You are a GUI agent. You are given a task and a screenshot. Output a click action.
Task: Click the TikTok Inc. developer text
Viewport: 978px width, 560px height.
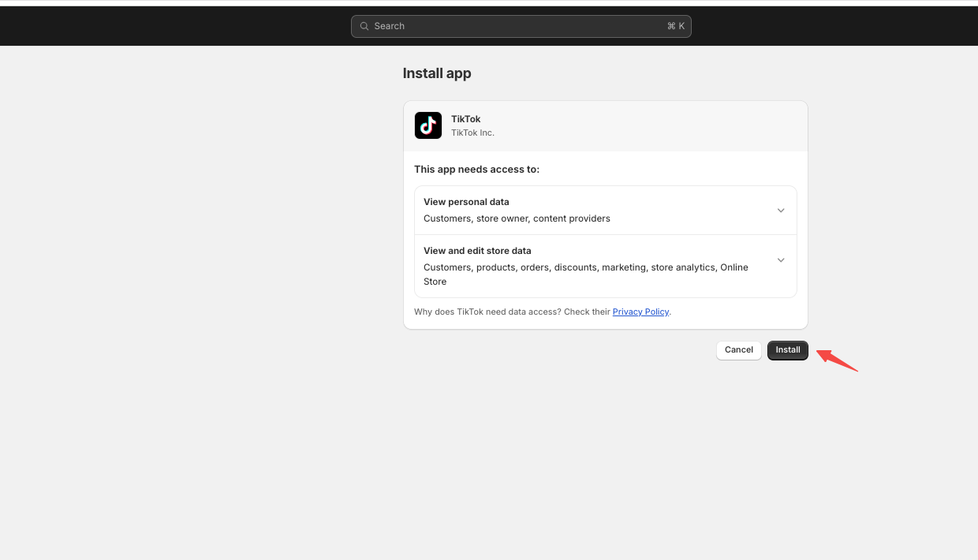[x=472, y=133]
